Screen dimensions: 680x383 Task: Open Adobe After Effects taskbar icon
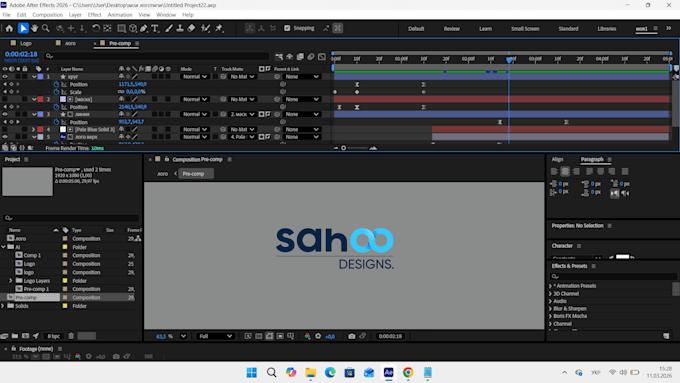(x=389, y=373)
